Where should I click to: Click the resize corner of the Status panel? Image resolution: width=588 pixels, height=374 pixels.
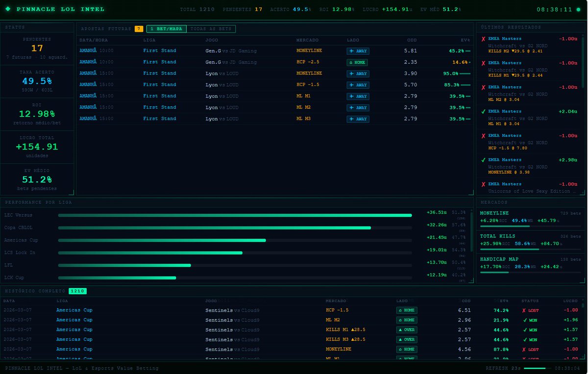click(x=72, y=193)
